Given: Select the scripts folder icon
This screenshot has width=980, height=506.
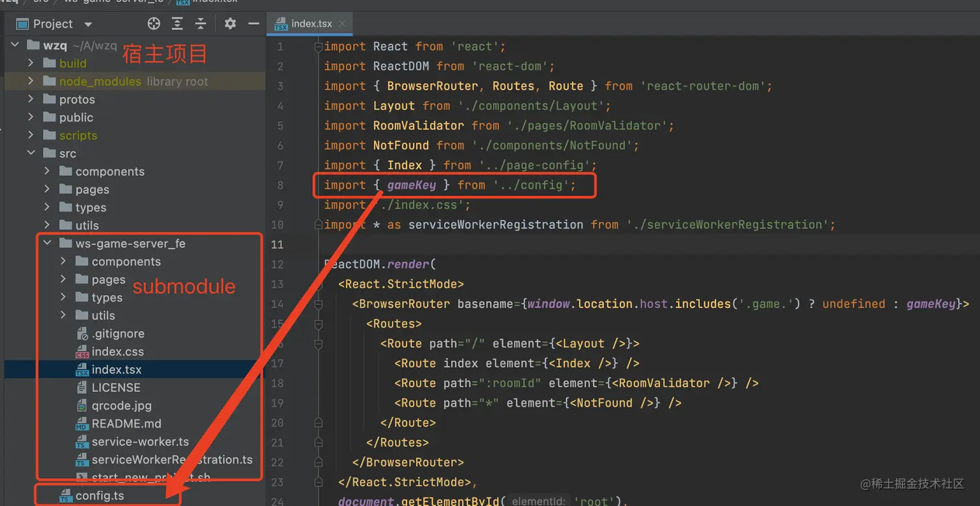Looking at the screenshot, I should point(49,136).
